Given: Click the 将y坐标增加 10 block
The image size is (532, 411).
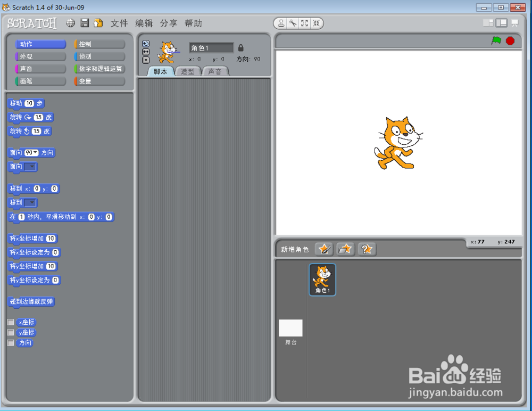Looking at the screenshot, I should 32,266.
